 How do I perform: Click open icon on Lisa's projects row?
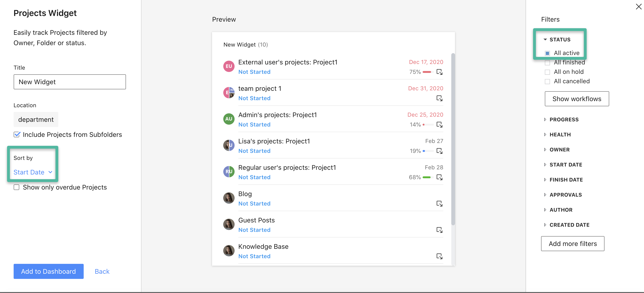(x=439, y=151)
